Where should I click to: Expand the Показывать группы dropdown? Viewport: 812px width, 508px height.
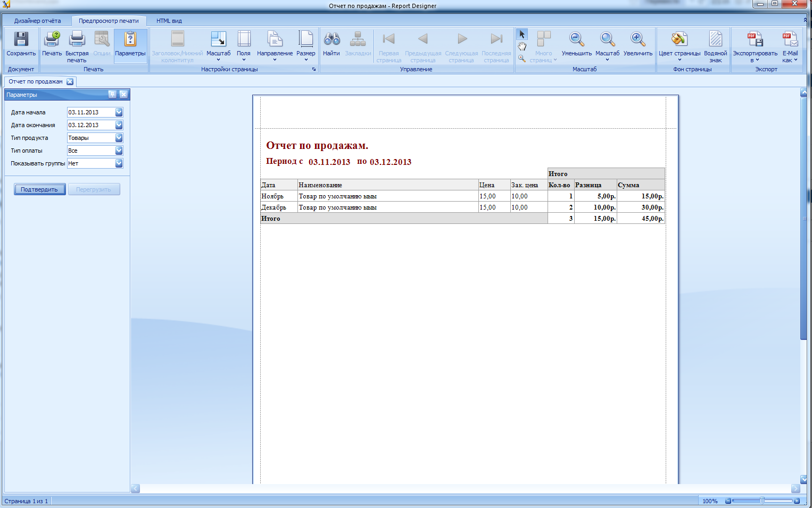click(x=119, y=163)
